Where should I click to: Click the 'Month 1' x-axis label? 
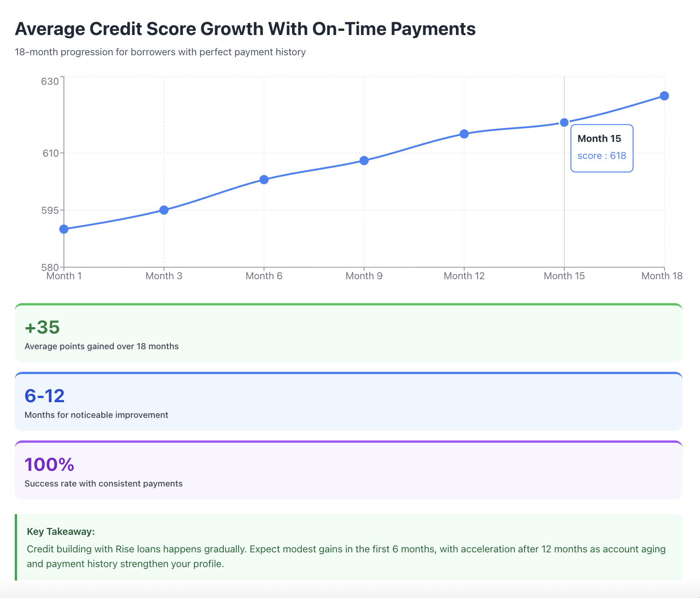(64, 276)
